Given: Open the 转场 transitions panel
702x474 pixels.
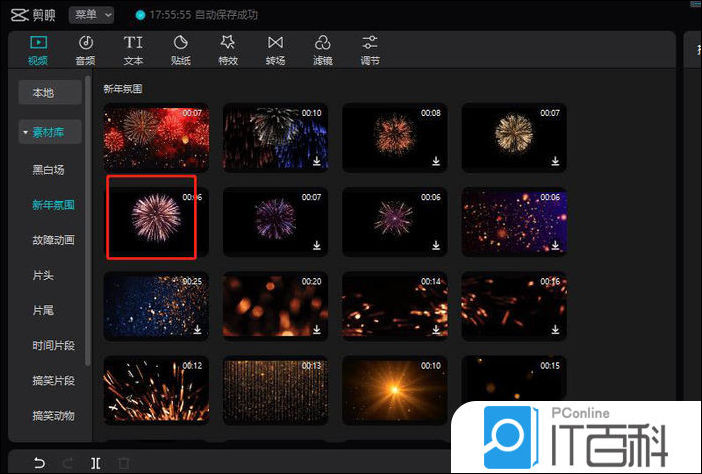Looking at the screenshot, I should 275,49.
